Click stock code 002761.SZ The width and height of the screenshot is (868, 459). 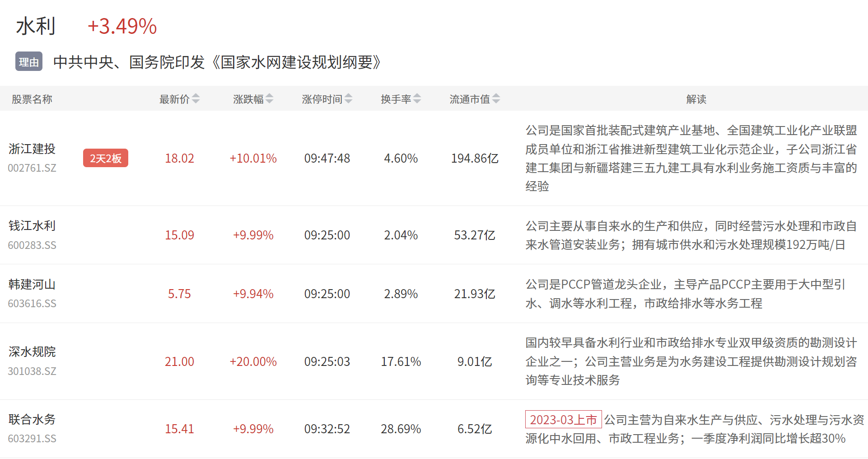coord(32,168)
